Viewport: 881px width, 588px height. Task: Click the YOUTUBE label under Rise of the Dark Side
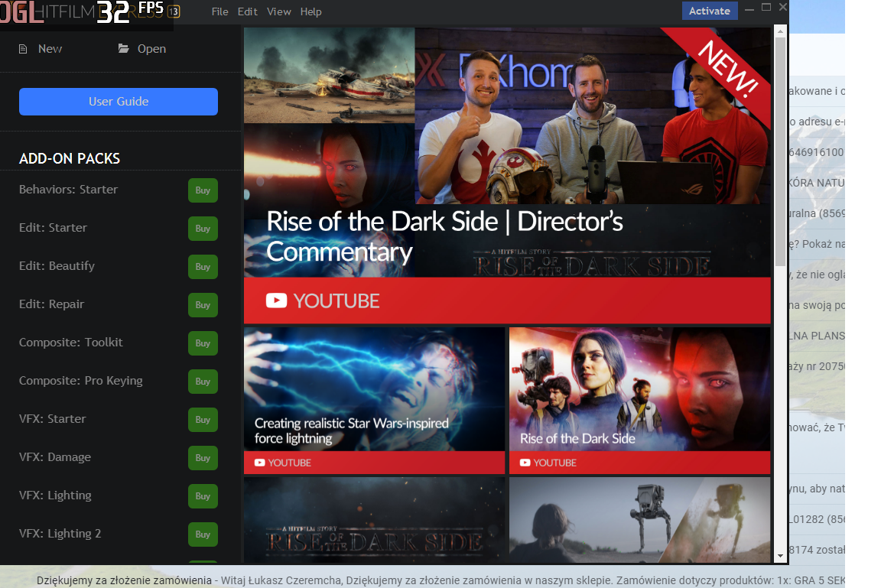(554, 463)
